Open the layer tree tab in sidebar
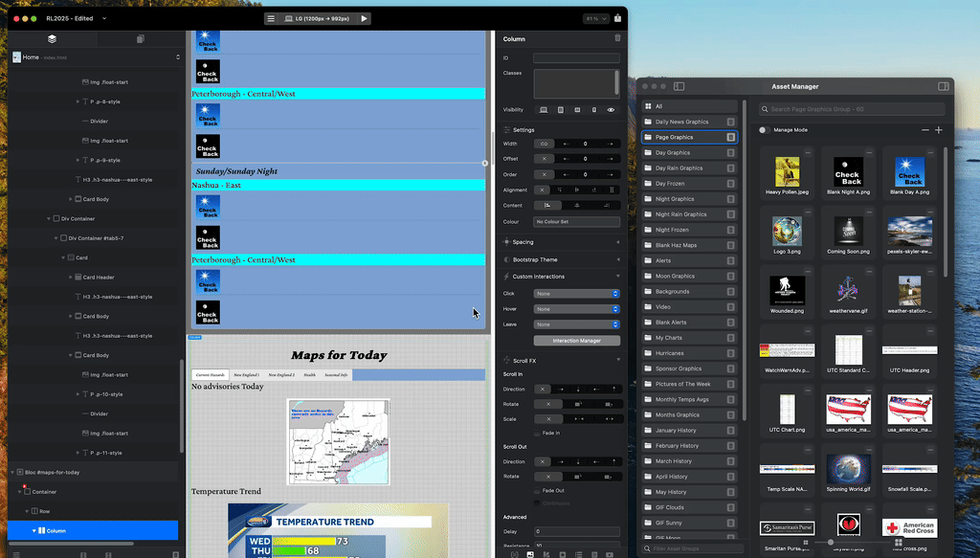The height and width of the screenshot is (558, 980). 52,39
